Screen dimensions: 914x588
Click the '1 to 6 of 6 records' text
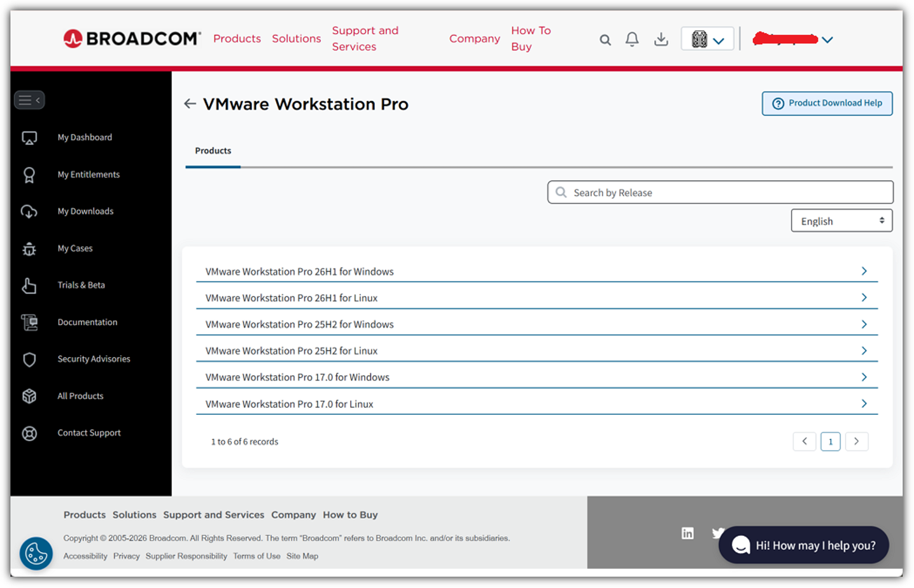[244, 442]
